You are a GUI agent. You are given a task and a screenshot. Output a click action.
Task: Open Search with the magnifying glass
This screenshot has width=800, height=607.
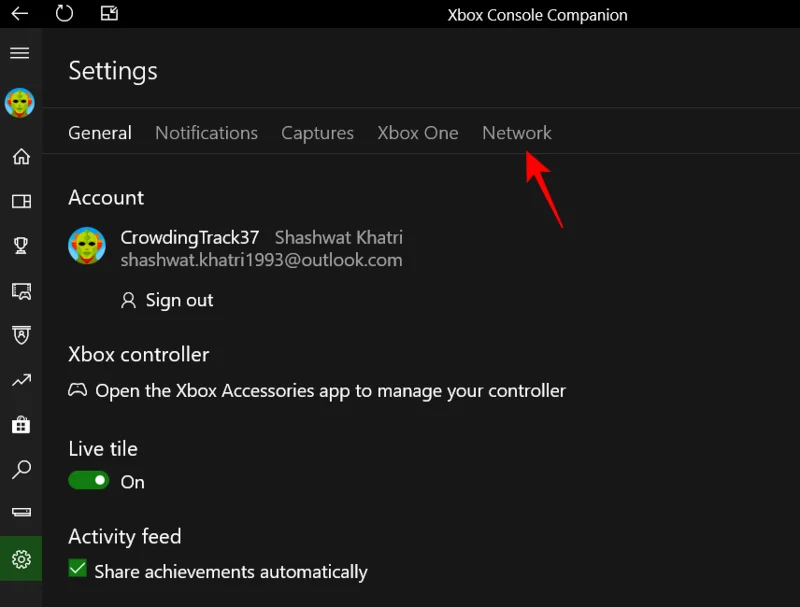click(x=20, y=470)
